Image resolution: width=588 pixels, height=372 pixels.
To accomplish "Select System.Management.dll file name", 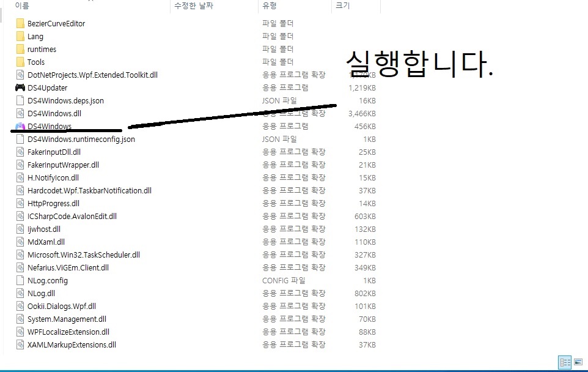I will pos(67,319).
